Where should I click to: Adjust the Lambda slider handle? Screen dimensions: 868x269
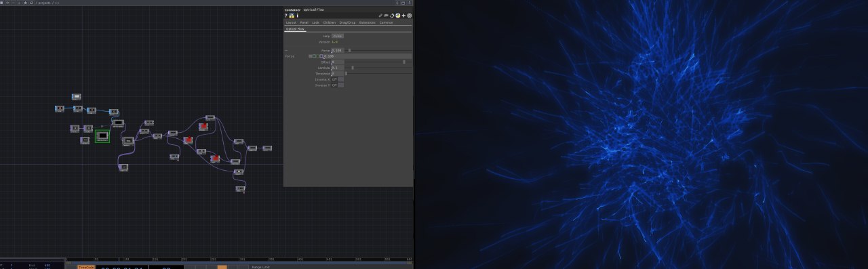click(353, 68)
